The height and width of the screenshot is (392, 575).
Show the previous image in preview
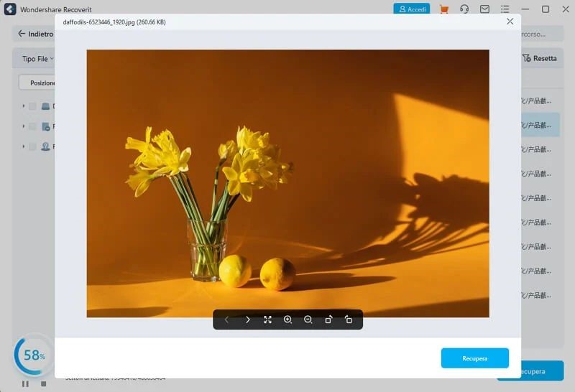click(227, 319)
